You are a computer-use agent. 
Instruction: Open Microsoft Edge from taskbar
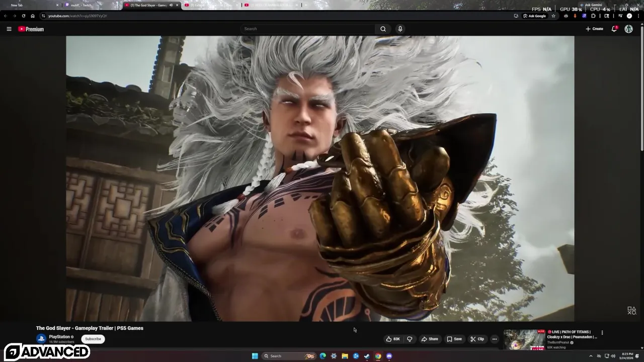[x=323, y=356]
